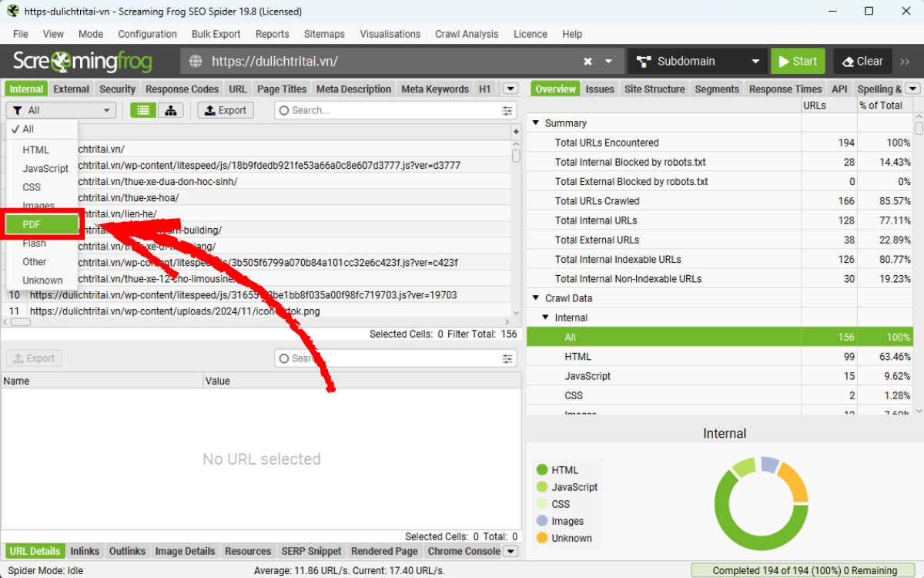The image size is (924, 578).
Task: Switch to tree view in the Internal panel
Action: [170, 110]
